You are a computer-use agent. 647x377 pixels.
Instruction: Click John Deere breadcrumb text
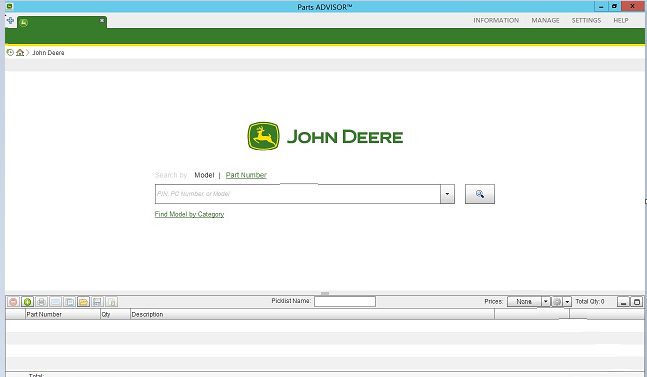(x=48, y=53)
